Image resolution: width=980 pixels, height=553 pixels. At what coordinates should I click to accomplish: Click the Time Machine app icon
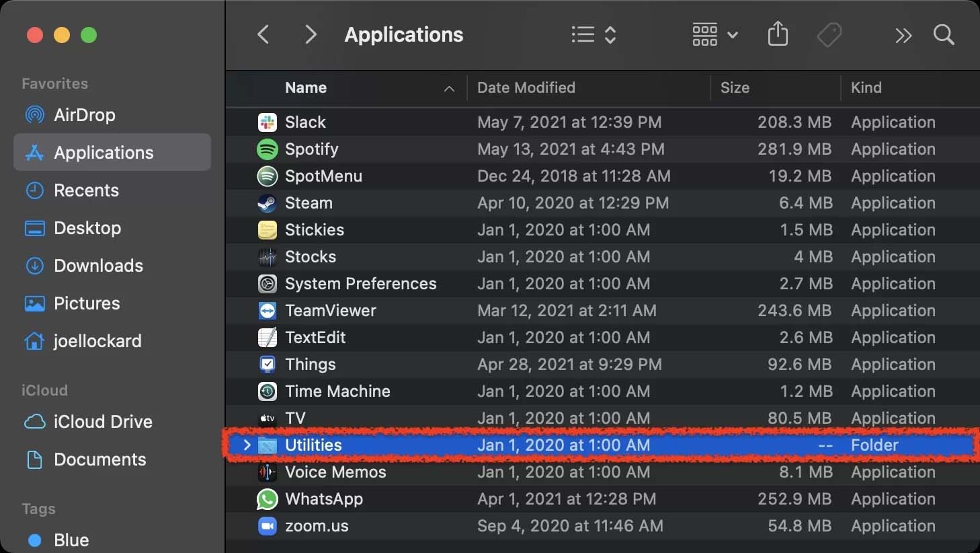[268, 392]
